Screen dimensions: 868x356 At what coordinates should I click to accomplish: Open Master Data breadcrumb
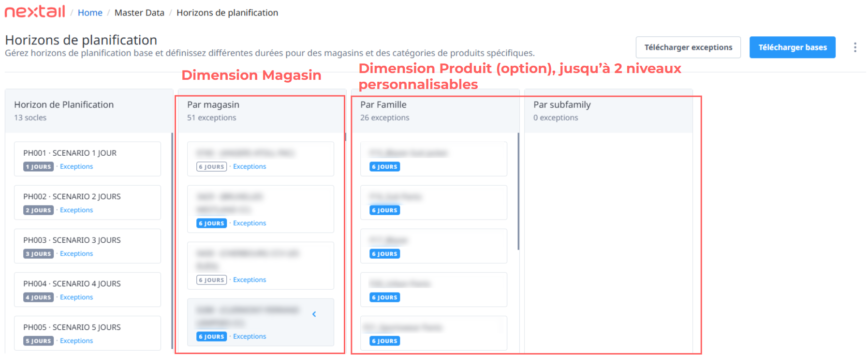click(139, 13)
